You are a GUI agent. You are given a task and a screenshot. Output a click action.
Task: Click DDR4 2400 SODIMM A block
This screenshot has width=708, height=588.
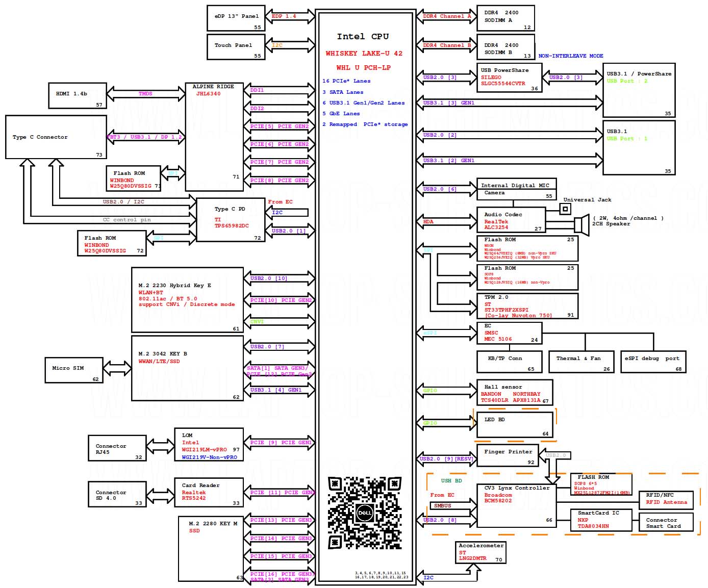point(505,18)
